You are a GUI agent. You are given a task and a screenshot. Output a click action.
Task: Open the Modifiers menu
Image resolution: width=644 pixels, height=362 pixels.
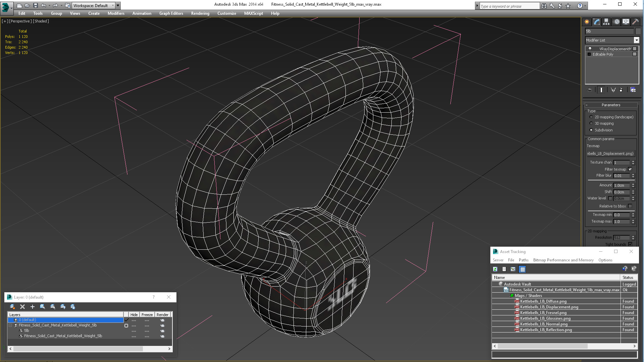pyautogui.click(x=116, y=13)
